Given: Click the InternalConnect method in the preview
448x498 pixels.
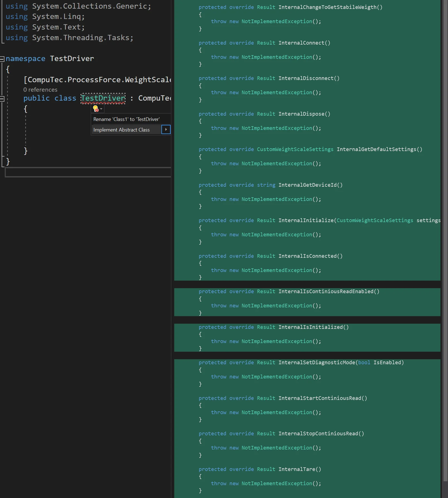Looking at the screenshot, I should coord(304,43).
